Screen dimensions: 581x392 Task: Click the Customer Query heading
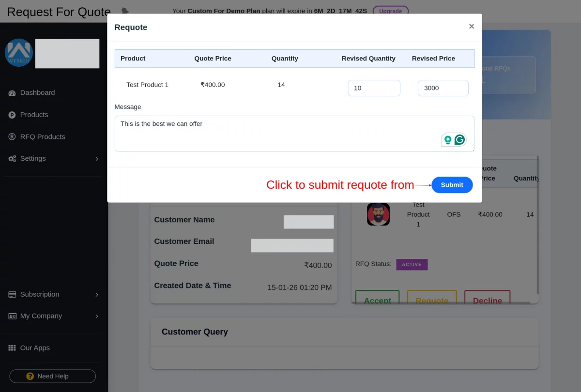coord(195,332)
